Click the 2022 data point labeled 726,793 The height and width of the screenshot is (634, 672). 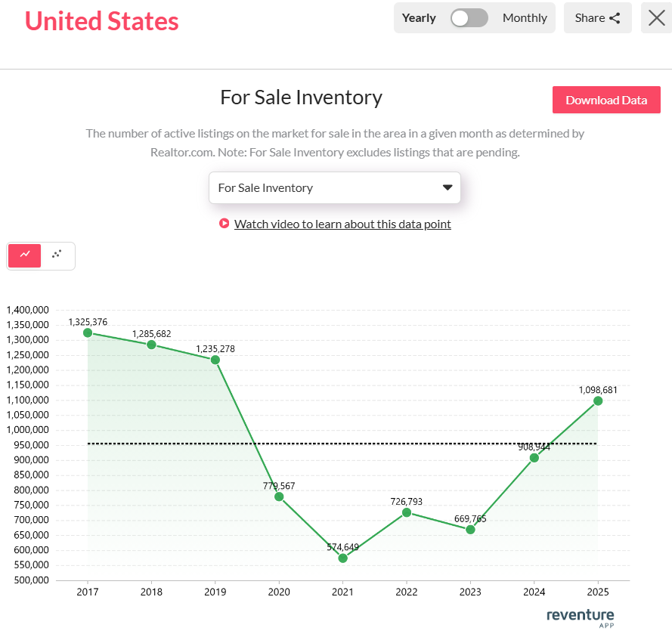coord(407,513)
